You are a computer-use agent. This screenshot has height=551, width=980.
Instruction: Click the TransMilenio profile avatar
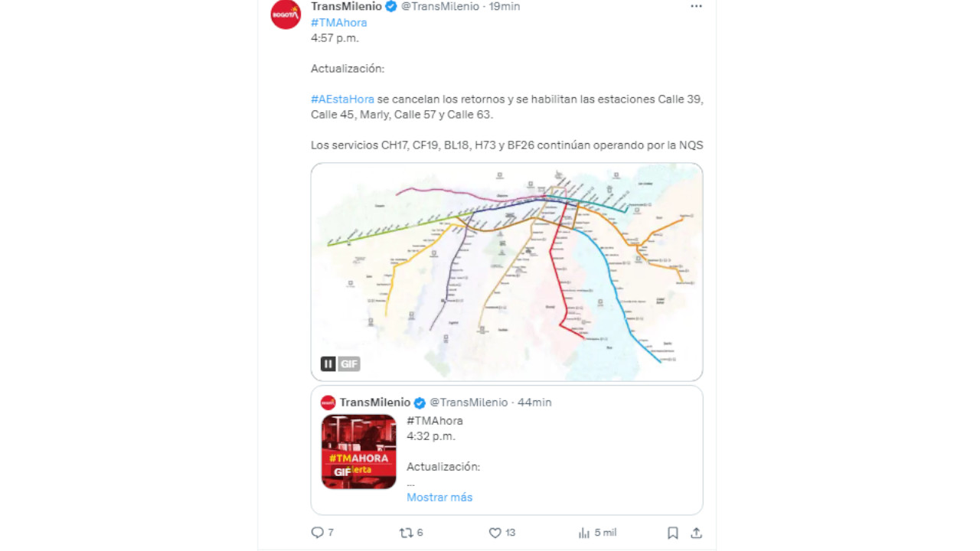click(286, 14)
